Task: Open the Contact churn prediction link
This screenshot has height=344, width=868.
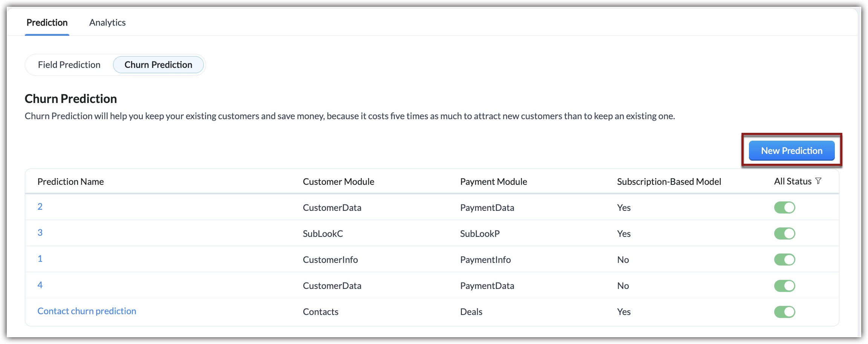Action: pyautogui.click(x=87, y=311)
